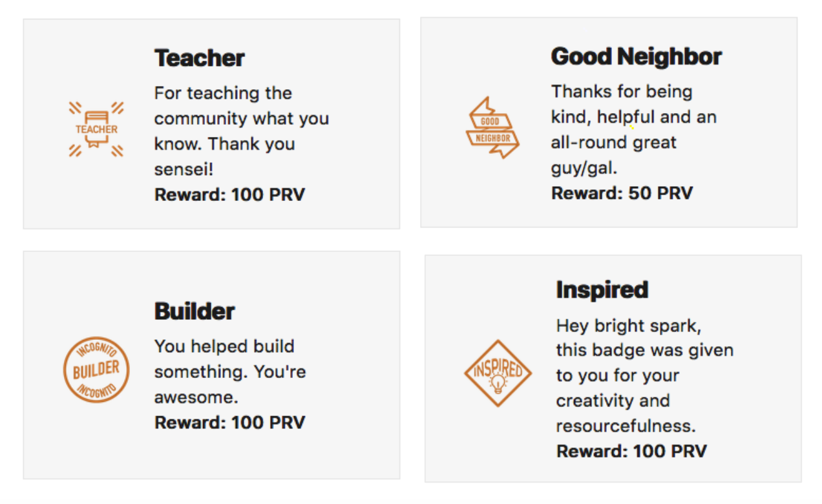Click the Teacher book badge icon
The image size is (822, 504).
coord(96,129)
